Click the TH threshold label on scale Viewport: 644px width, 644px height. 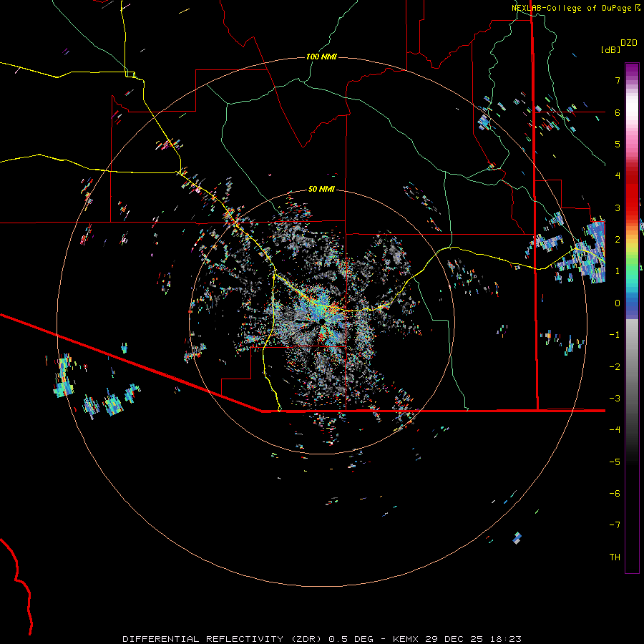pos(615,557)
